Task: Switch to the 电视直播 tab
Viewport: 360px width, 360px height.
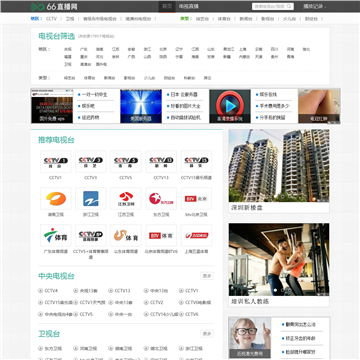Action: 189,6
